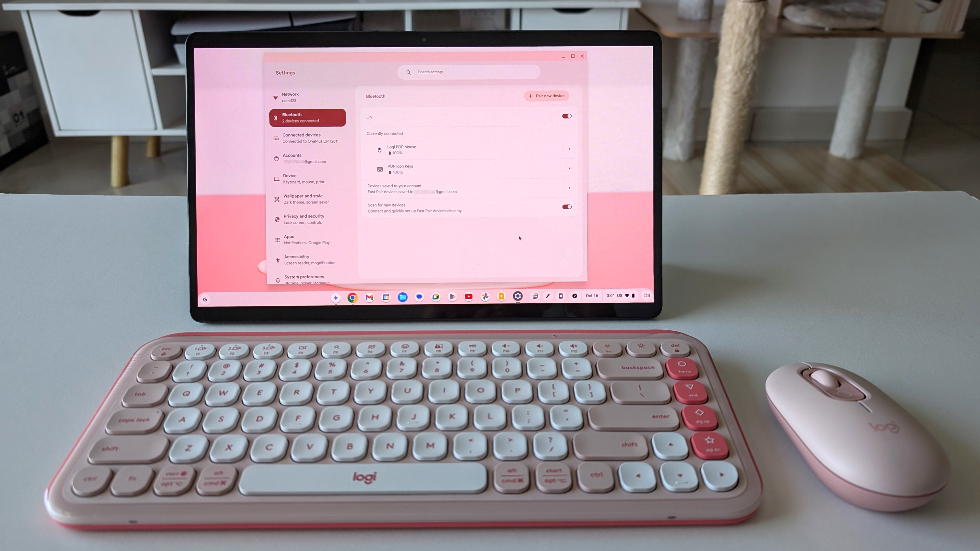
Task: Click the Bluetooth settings icon in sidebar
Action: [277, 117]
